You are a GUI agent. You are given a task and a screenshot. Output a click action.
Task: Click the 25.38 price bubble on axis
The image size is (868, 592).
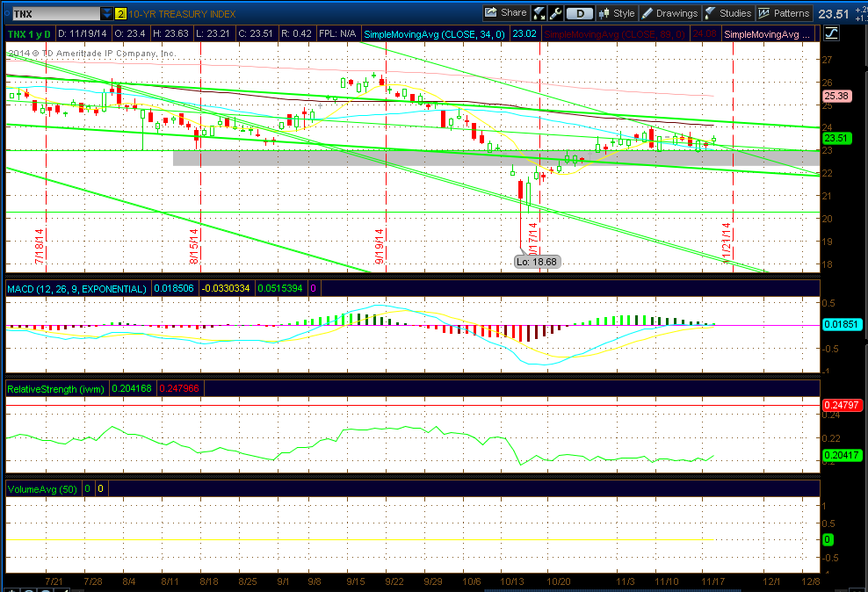point(835,97)
